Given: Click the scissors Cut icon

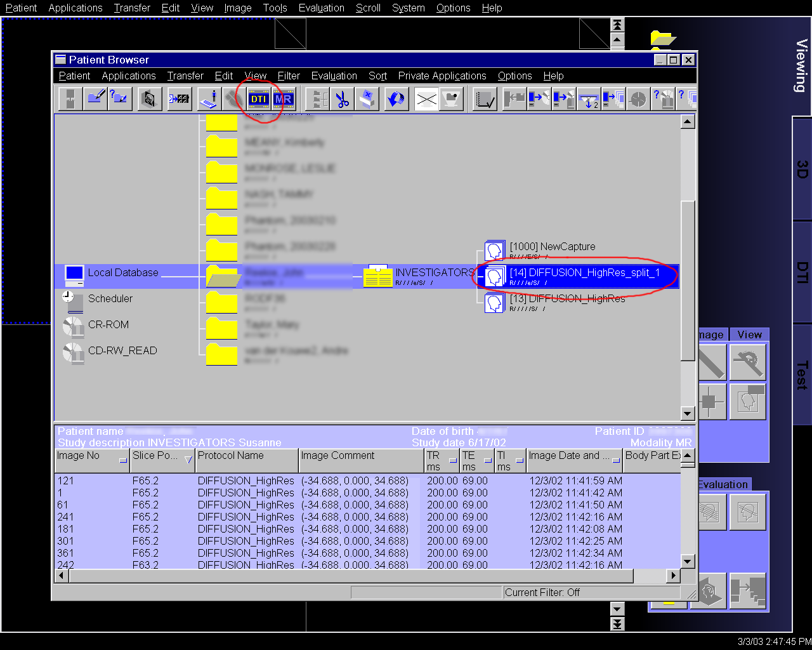Looking at the screenshot, I should [x=343, y=99].
